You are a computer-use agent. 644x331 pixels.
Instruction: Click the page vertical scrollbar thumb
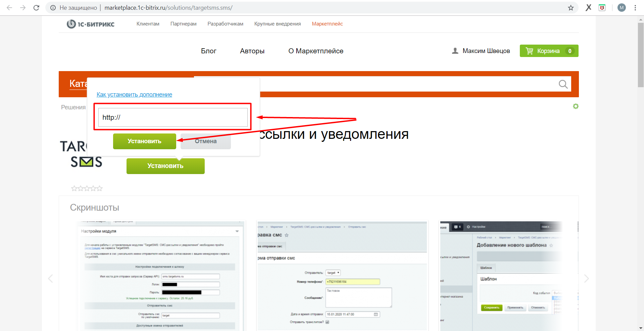641,55
